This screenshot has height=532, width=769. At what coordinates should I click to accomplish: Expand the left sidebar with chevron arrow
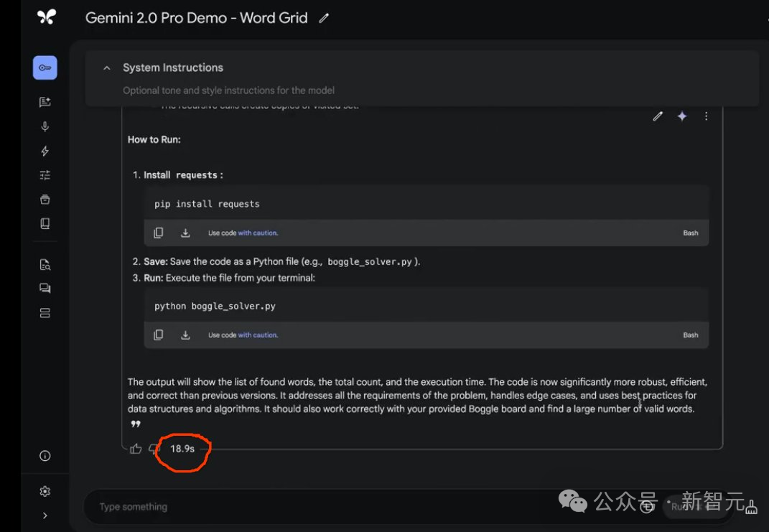click(x=45, y=515)
